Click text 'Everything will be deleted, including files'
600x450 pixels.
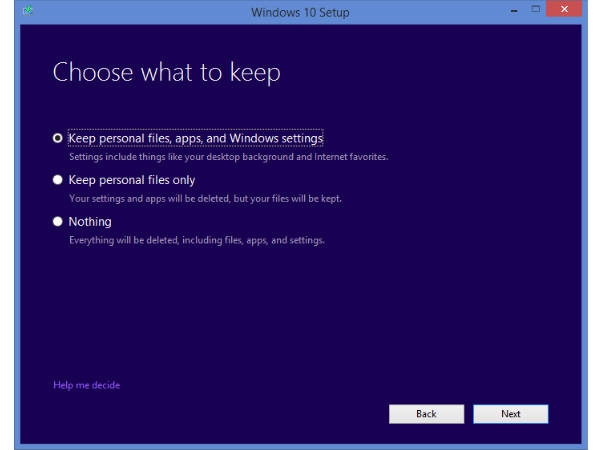156,240
